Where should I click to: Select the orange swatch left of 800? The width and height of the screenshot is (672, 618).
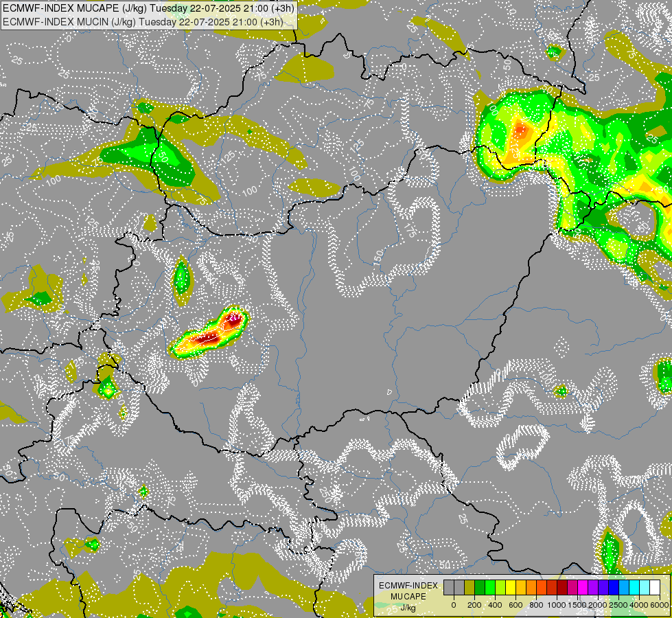tap(531, 588)
